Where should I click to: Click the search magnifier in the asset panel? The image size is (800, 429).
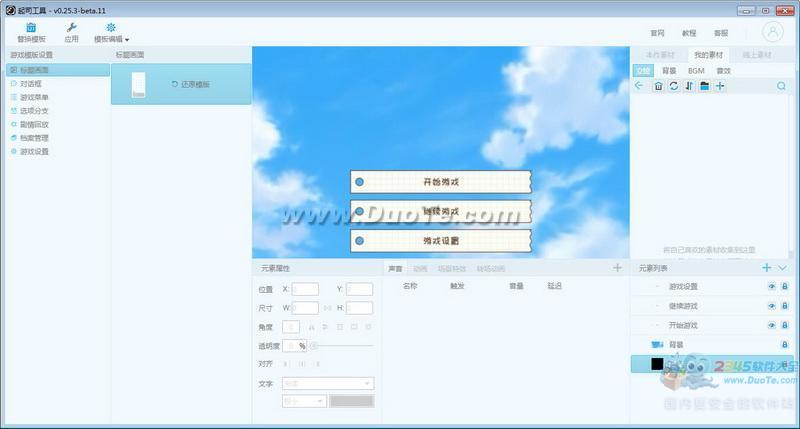coord(781,86)
